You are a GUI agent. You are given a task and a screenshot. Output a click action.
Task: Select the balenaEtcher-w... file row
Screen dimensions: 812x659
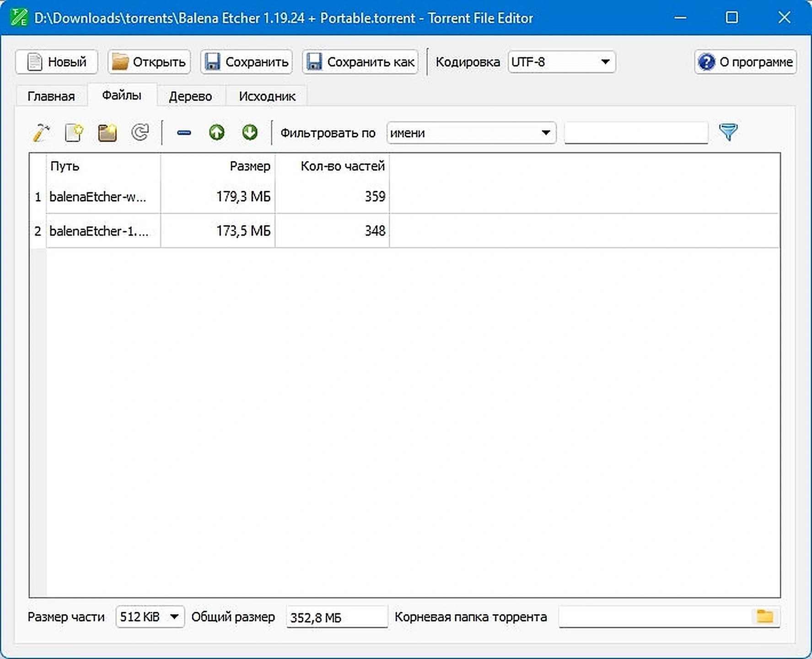[404, 197]
